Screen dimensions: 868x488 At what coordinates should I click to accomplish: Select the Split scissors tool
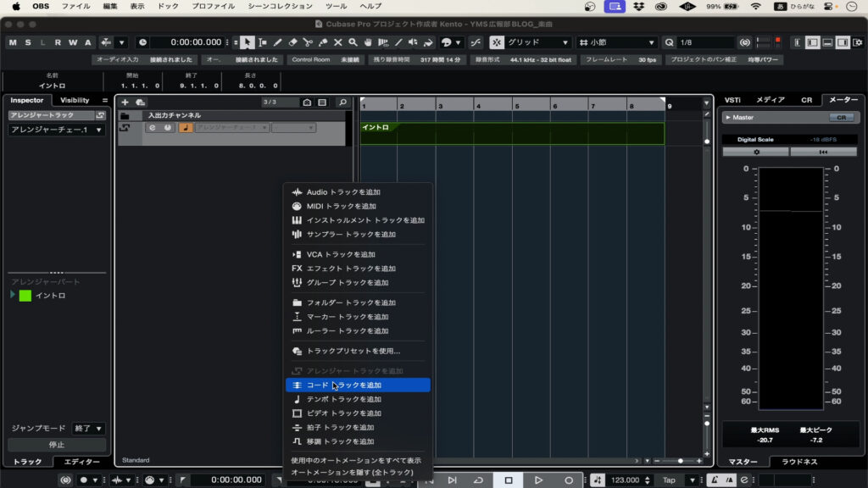click(x=308, y=42)
